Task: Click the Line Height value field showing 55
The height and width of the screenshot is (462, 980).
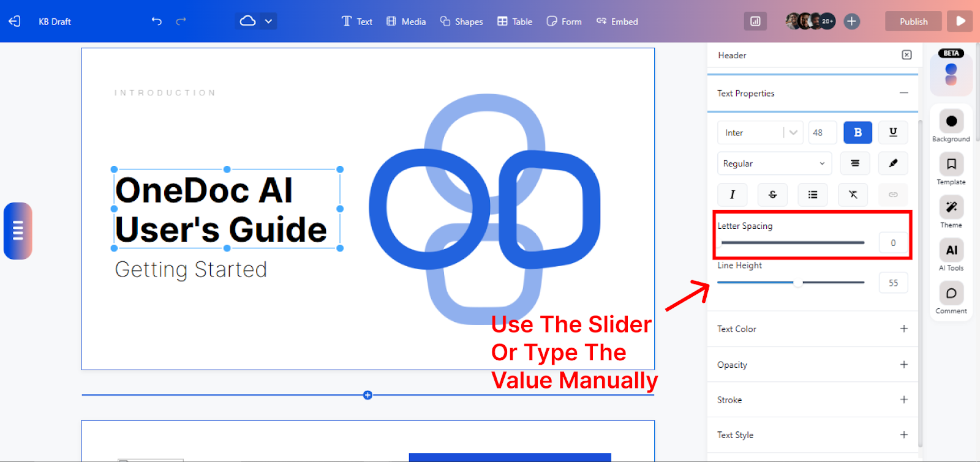Action: pos(893,283)
